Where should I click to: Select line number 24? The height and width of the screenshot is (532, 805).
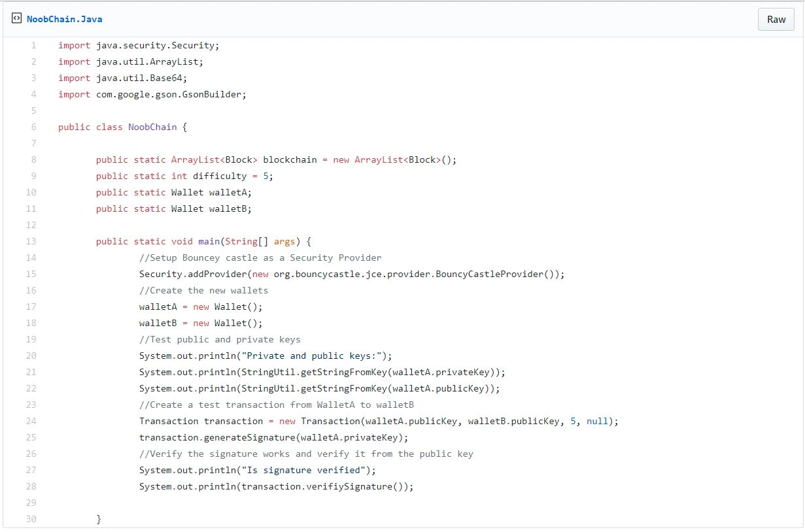(31, 421)
